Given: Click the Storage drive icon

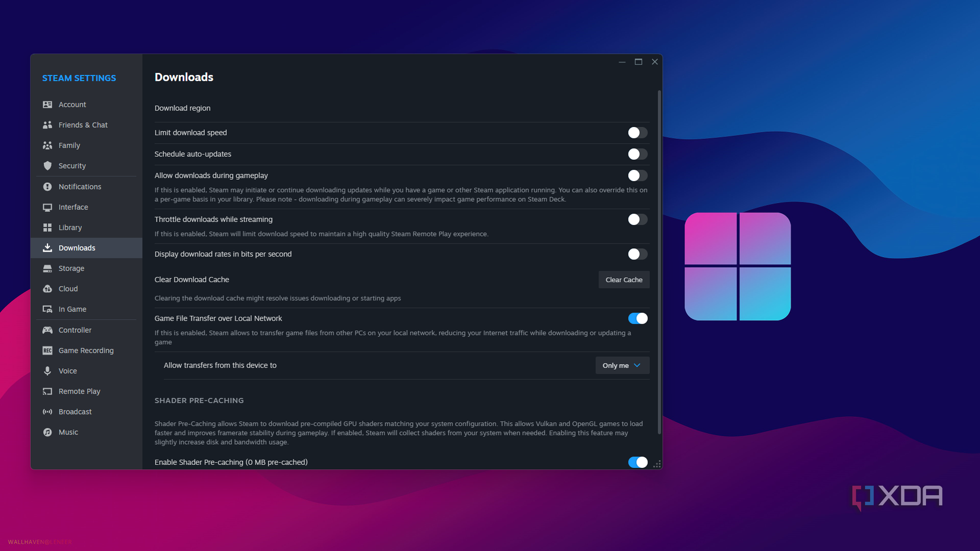Looking at the screenshot, I should (48, 268).
